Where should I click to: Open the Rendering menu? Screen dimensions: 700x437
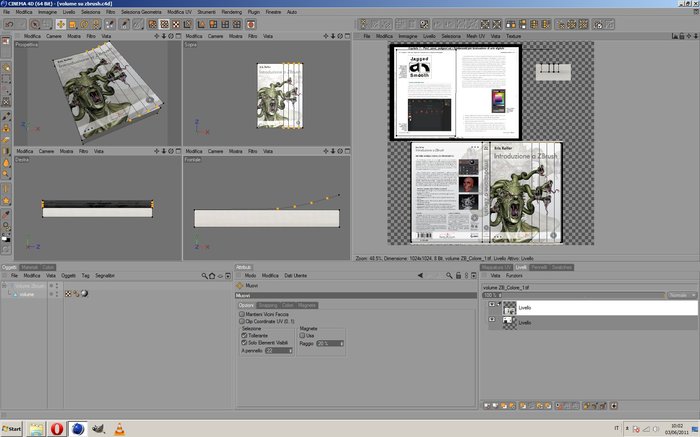231,12
